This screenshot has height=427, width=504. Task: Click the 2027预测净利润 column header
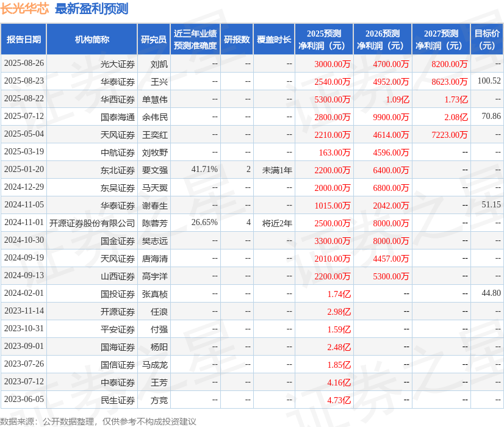click(x=440, y=39)
